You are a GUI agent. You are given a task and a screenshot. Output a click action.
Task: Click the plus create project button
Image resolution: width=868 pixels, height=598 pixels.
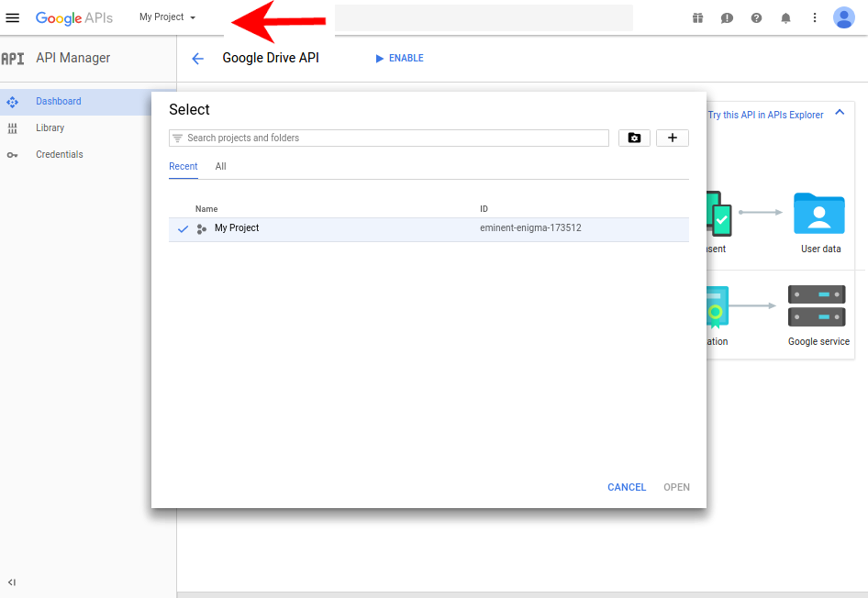(672, 138)
